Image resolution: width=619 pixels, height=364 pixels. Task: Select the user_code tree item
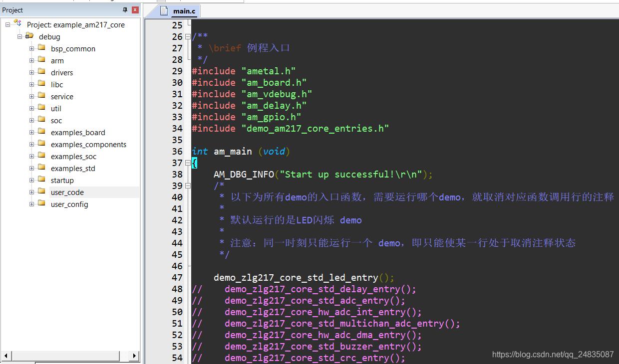click(x=67, y=192)
